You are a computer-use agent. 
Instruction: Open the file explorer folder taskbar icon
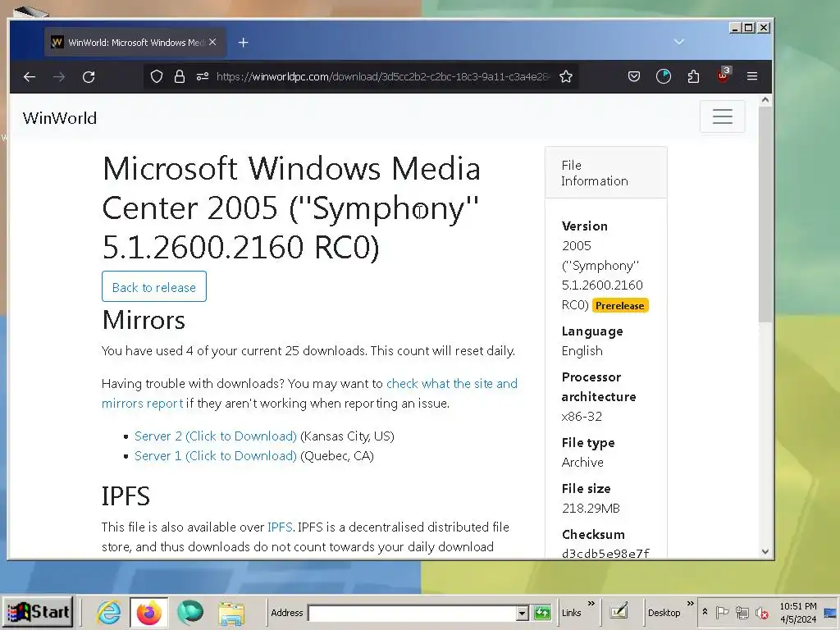[231, 613]
